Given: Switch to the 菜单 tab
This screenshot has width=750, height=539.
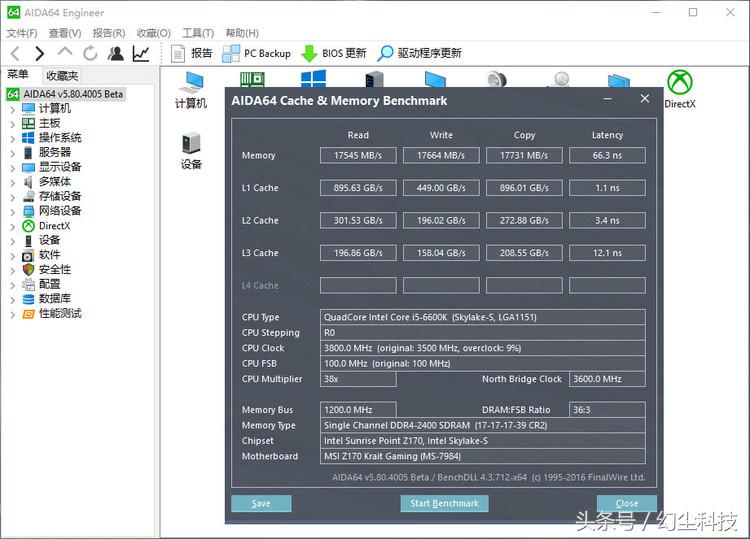Looking at the screenshot, I should pyautogui.click(x=18, y=75).
